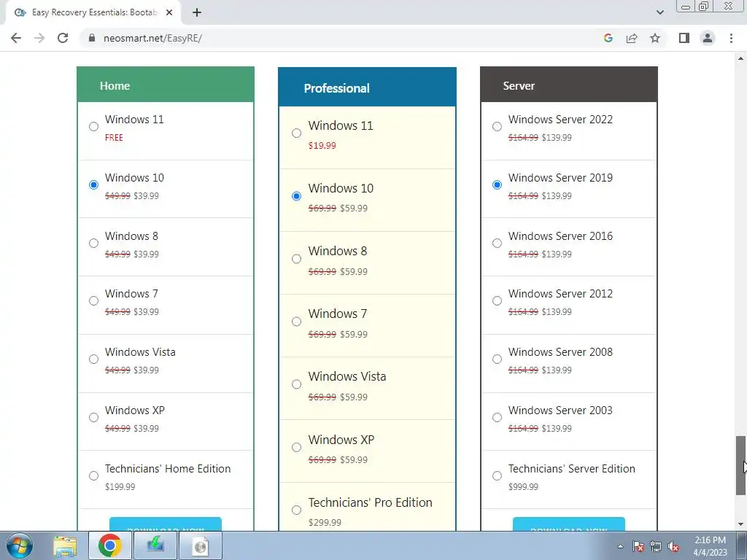This screenshot has height=560, width=747.
Task: Open File Explorer from taskbar
Action: [x=65, y=545]
